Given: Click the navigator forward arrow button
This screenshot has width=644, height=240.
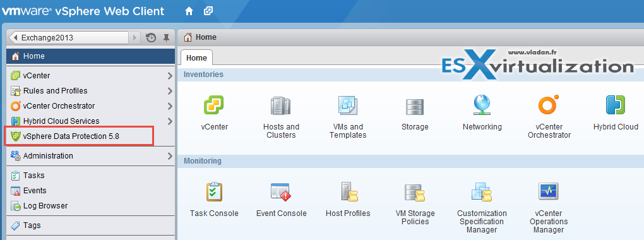Looking at the screenshot, I should tap(134, 38).
